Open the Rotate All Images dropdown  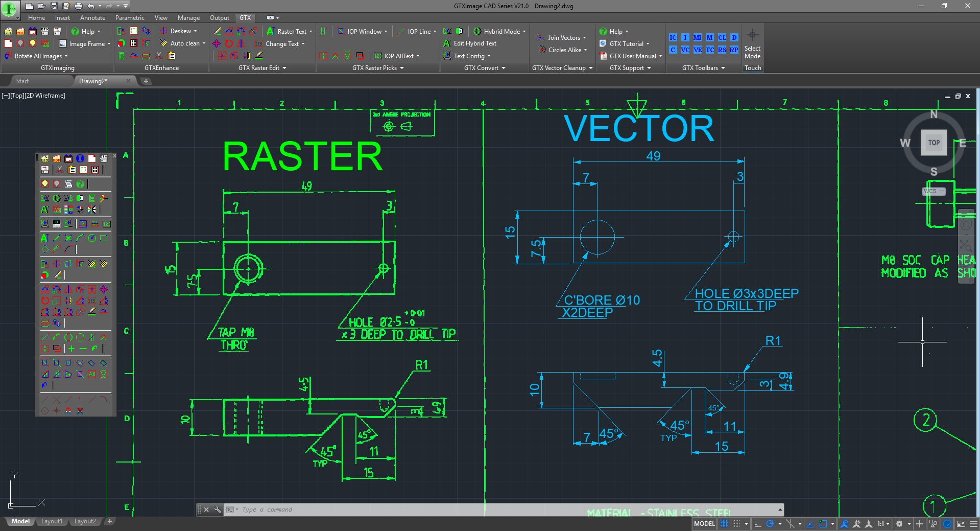[x=66, y=56]
